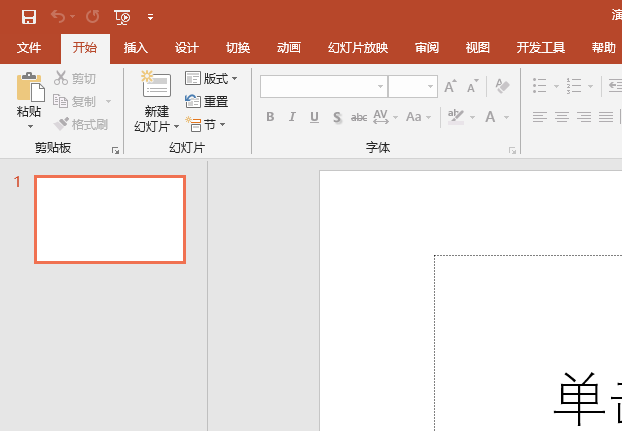
Task: Expand the font size dropdown arrow
Action: pos(430,86)
